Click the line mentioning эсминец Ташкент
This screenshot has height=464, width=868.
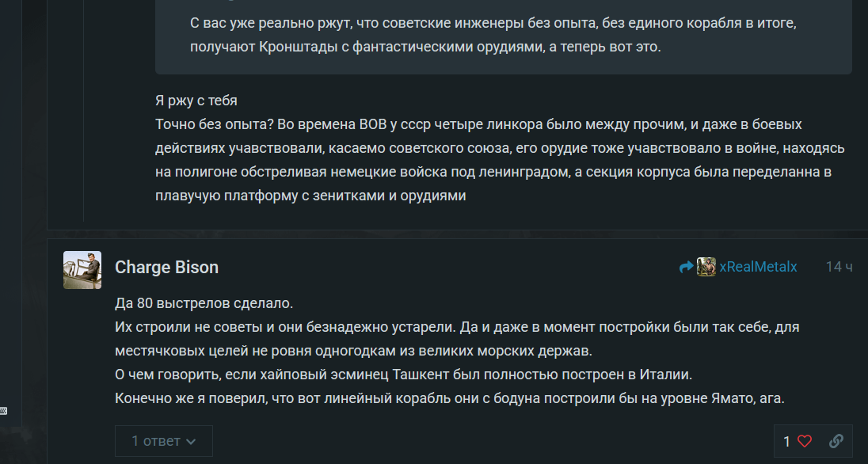(404, 375)
